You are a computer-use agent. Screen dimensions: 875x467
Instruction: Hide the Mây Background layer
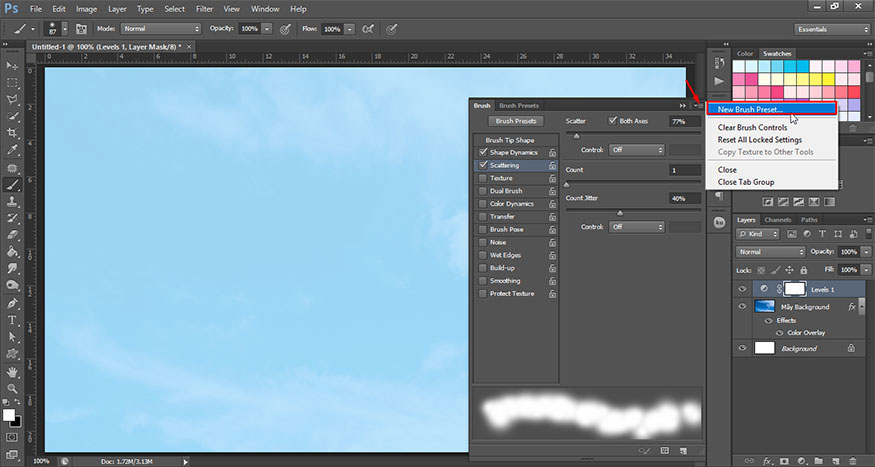click(742, 307)
